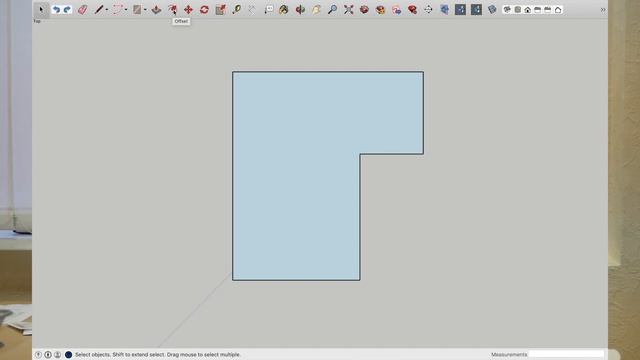Select the Tape Measure tool
The width and height of the screenshot is (640, 360).
tap(236, 9)
